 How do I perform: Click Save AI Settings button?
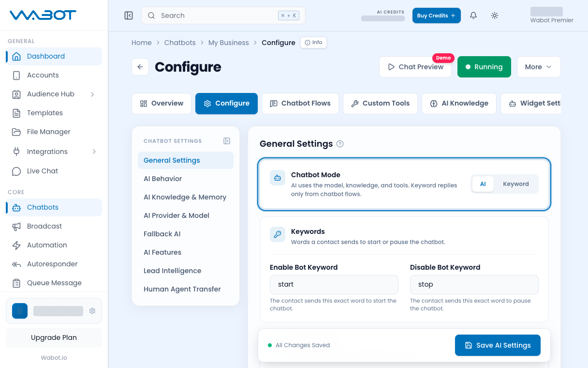[x=498, y=345]
